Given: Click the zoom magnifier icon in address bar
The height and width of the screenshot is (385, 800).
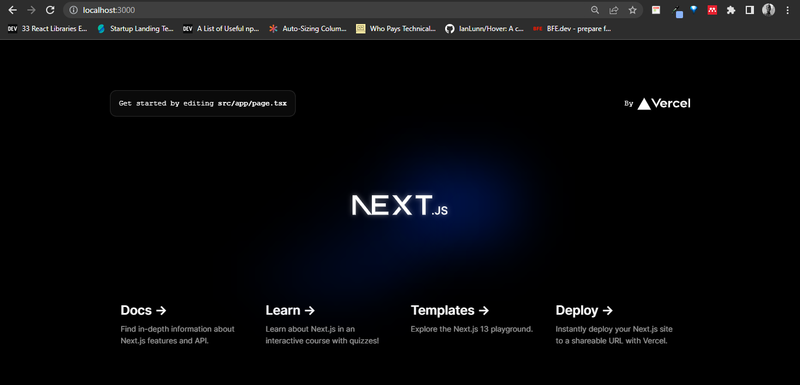Looking at the screenshot, I should (595, 10).
